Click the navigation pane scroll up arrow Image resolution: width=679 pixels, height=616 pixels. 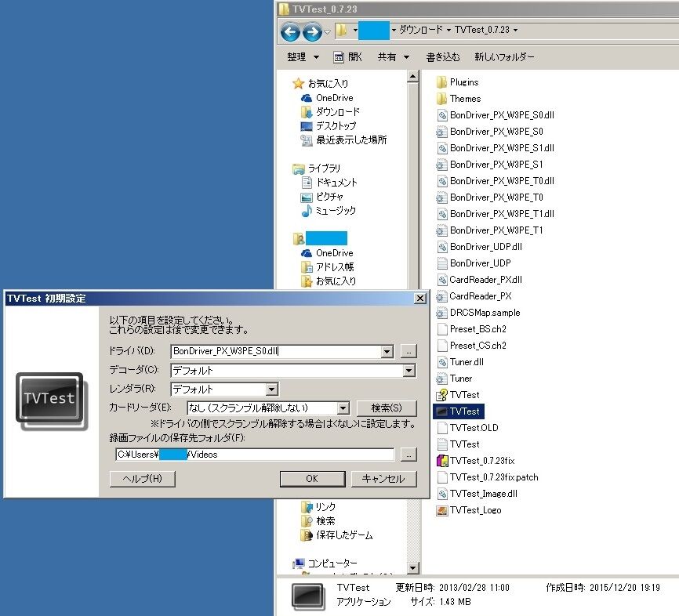[412, 77]
